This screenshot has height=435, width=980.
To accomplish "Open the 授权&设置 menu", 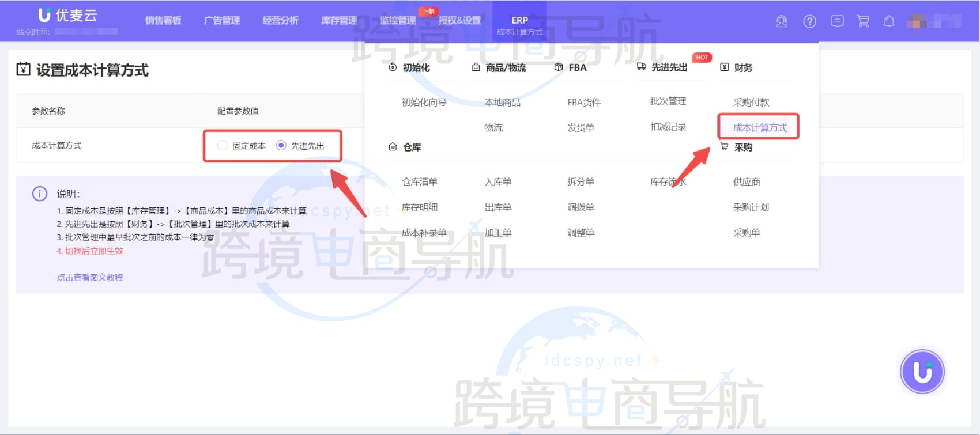I will coord(459,21).
